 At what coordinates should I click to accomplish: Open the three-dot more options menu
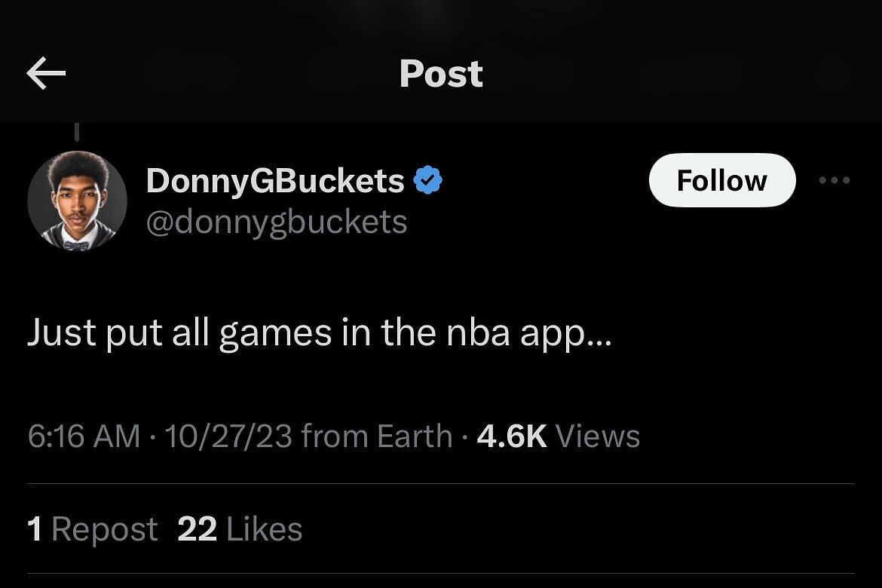tap(835, 180)
